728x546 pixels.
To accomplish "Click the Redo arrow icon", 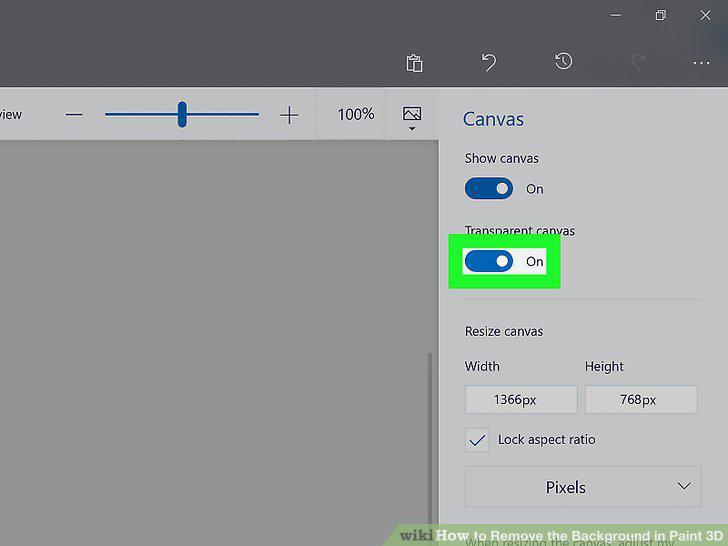I will tap(638, 62).
